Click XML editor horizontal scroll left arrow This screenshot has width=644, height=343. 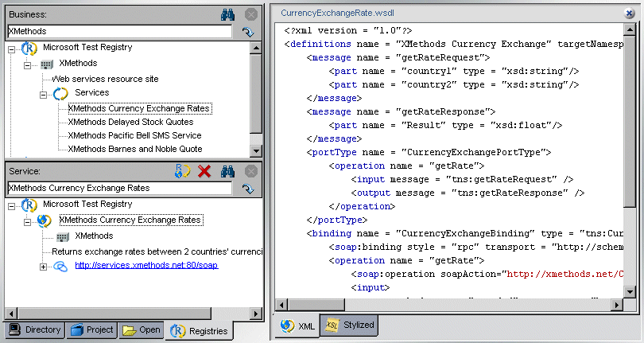point(281,305)
